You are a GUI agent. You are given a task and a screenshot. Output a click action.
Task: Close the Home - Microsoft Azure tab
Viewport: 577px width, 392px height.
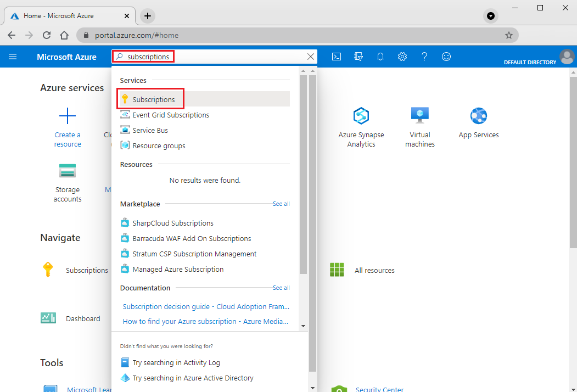pos(127,16)
